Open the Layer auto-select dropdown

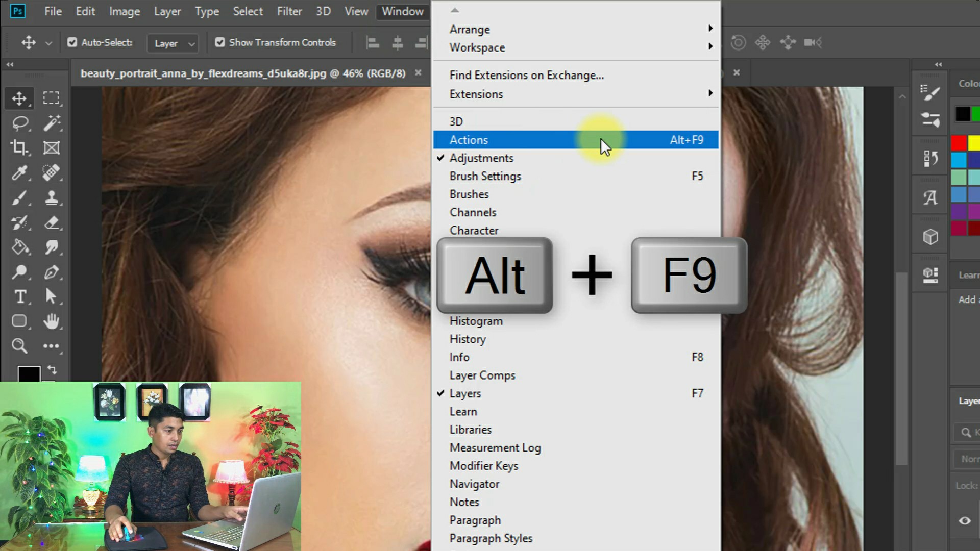172,43
